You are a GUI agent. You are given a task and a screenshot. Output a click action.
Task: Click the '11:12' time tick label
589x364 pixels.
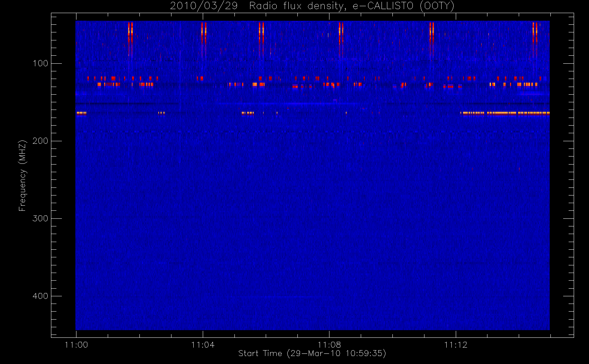coord(456,345)
